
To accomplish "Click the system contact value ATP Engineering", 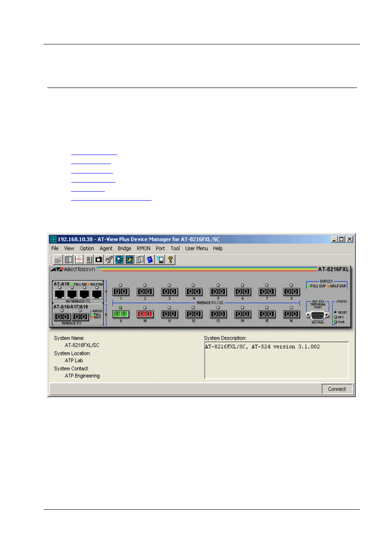I will pyautogui.click(x=82, y=376).
